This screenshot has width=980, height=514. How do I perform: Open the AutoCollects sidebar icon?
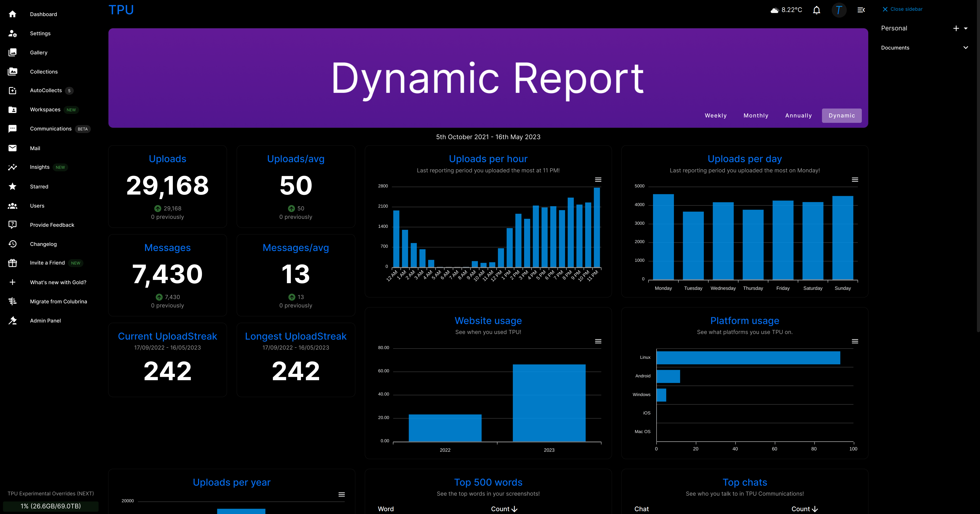tap(13, 91)
